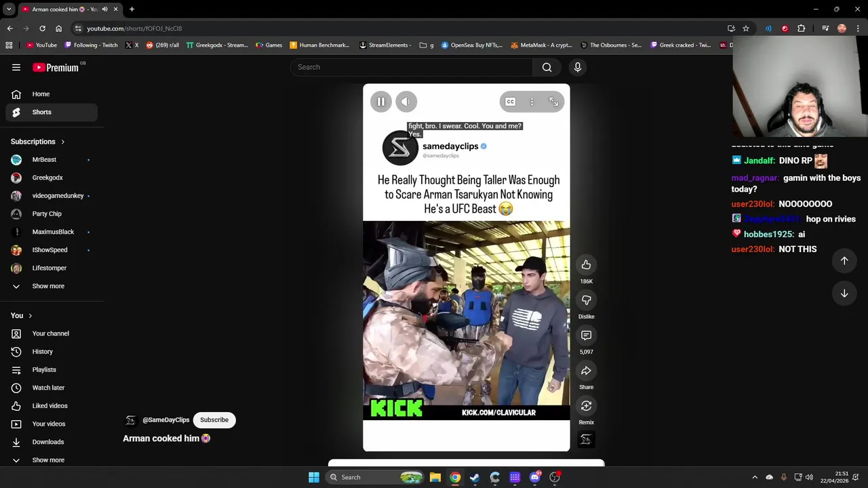This screenshot has height=488, width=868.
Task: Enter fullscreen for the Short
Action: tap(553, 102)
